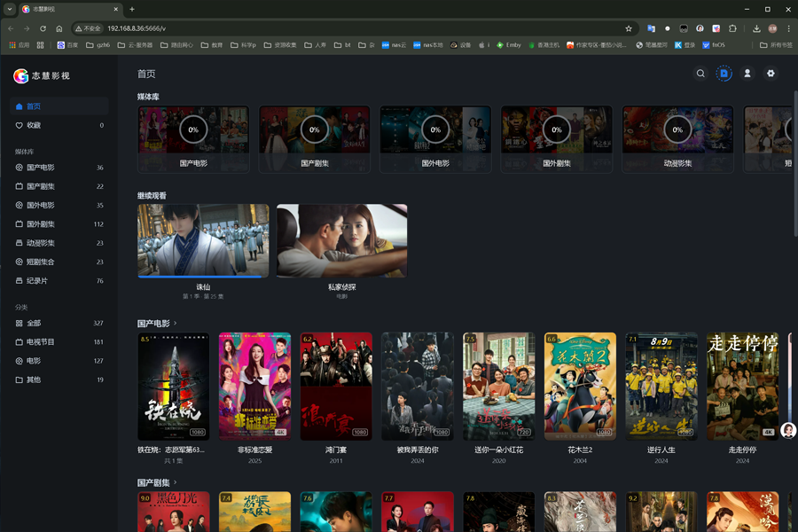Select 纪录片 in the sidebar
Image resolution: width=798 pixels, height=532 pixels.
tap(59, 280)
